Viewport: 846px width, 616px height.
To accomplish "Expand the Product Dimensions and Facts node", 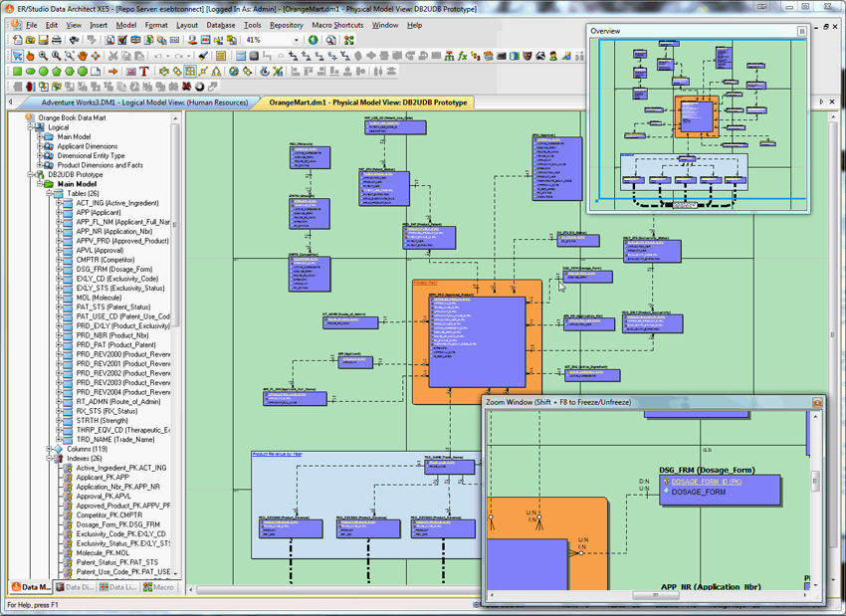I will click(40, 165).
